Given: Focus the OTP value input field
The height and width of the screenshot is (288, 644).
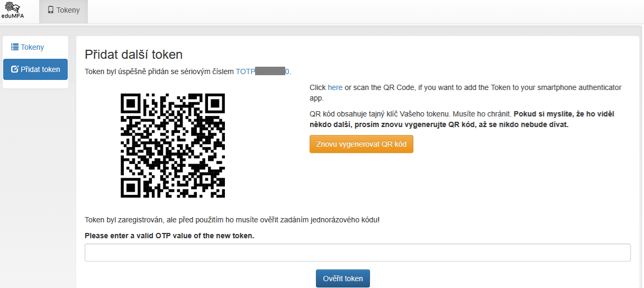Looking at the screenshot, I should tap(357, 253).
